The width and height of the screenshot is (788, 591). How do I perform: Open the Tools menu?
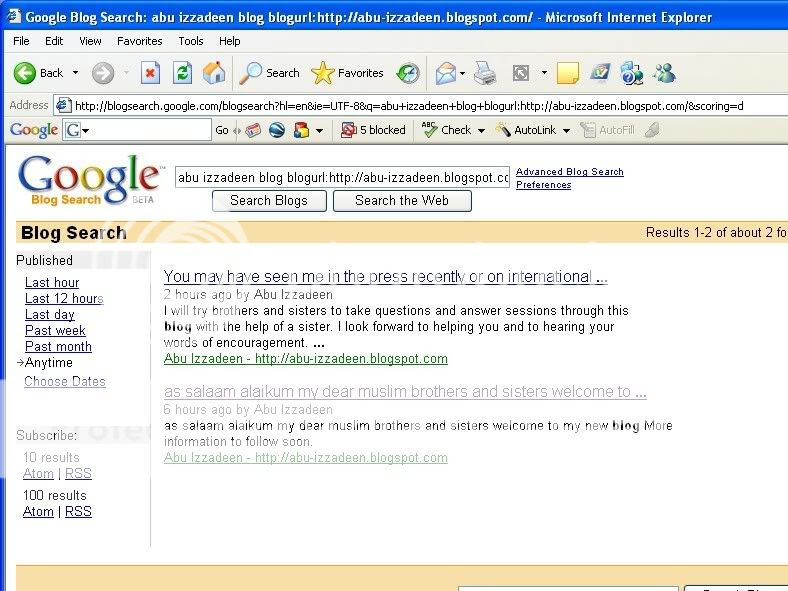190,41
